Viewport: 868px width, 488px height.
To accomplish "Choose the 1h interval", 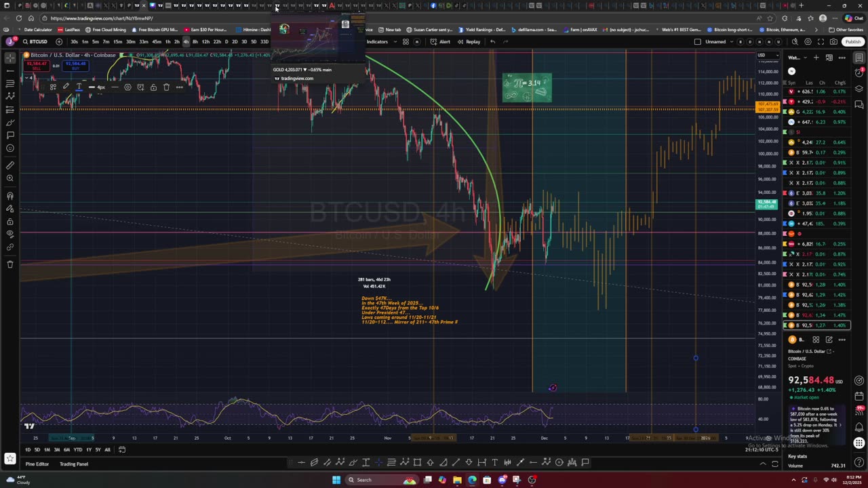I will 167,42.
